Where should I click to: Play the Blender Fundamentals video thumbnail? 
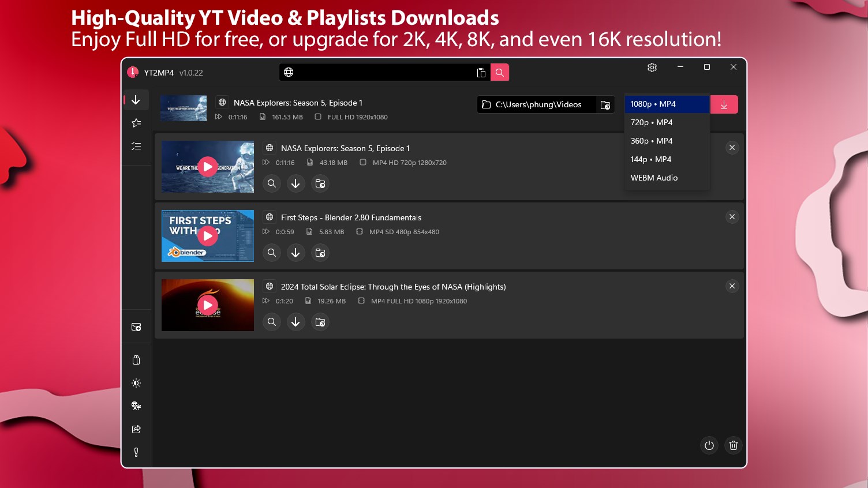tap(208, 236)
